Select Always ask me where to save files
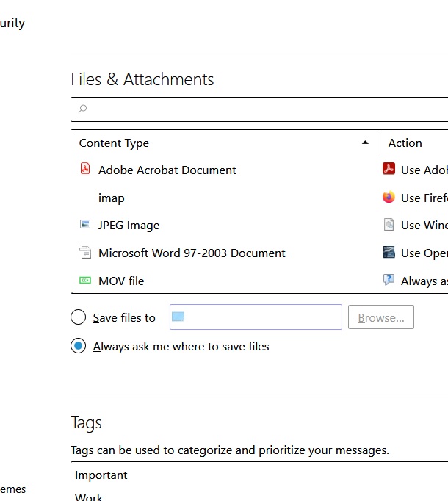Screen dimensions: 448x501 click(x=79, y=346)
